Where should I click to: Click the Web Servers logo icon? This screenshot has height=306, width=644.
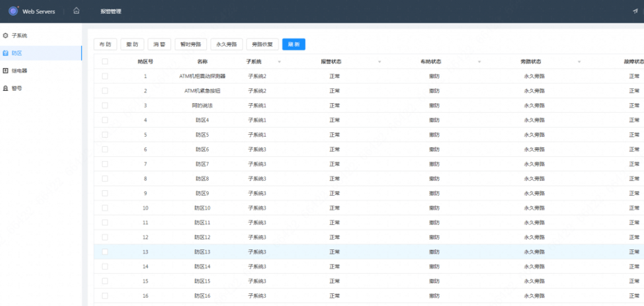pos(13,11)
